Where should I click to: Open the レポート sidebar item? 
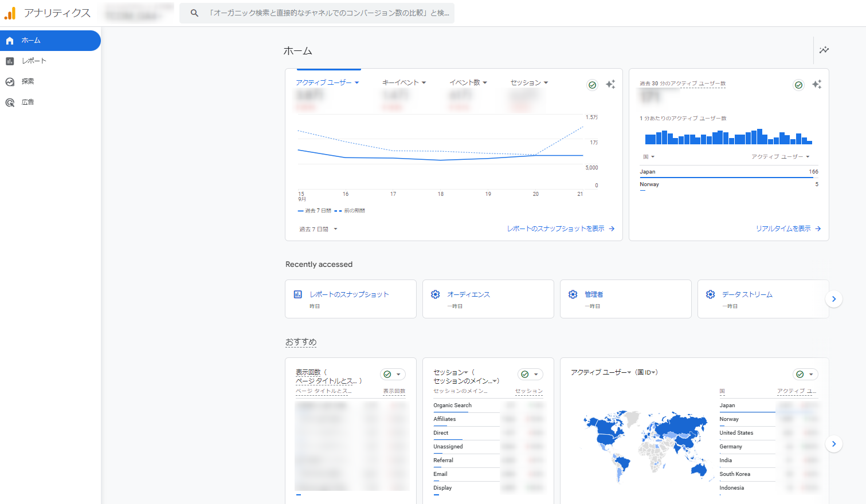pyautogui.click(x=50, y=61)
